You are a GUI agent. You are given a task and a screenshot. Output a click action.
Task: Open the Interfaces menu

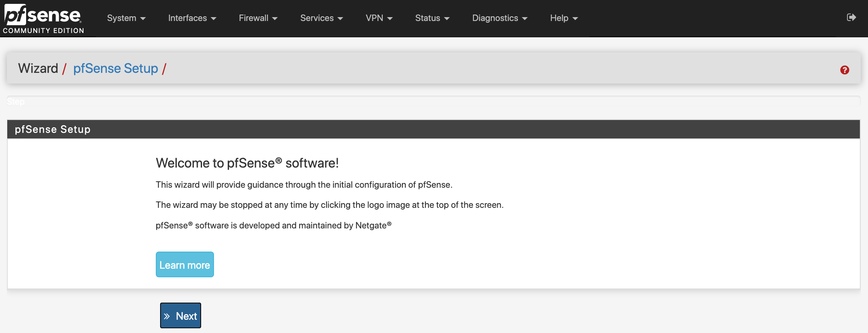[x=192, y=18]
